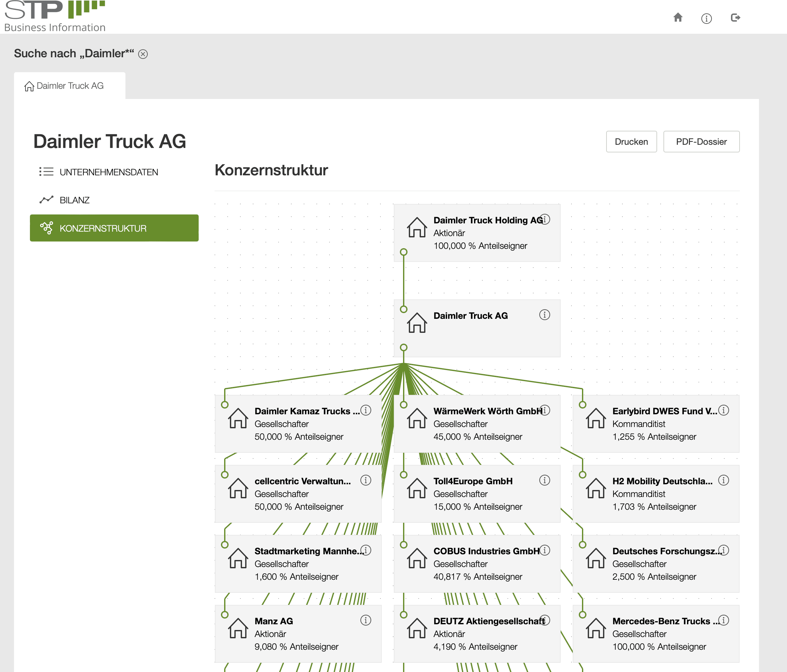Go to the home page via house icon in header
Viewport: 787px width, 672px height.
click(x=678, y=17)
